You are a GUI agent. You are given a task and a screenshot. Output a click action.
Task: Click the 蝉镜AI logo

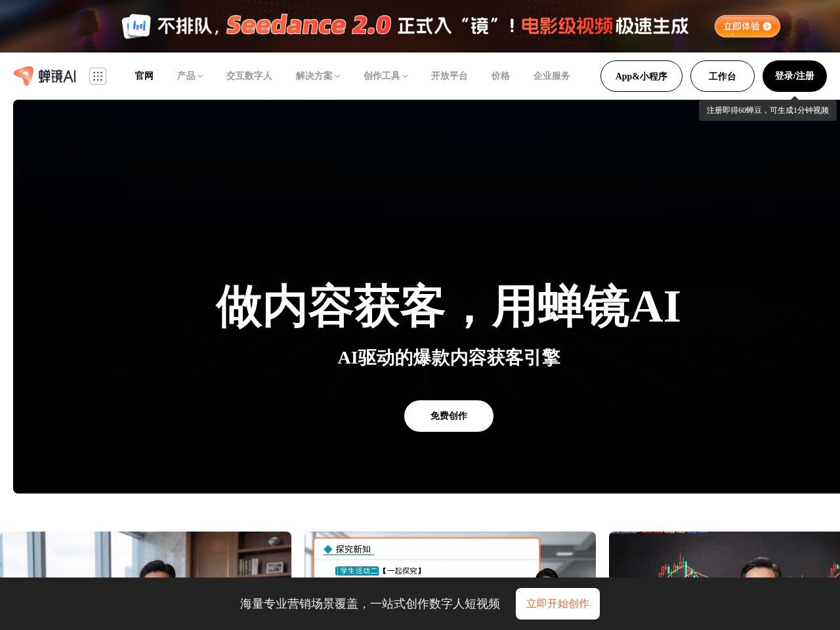click(45, 75)
